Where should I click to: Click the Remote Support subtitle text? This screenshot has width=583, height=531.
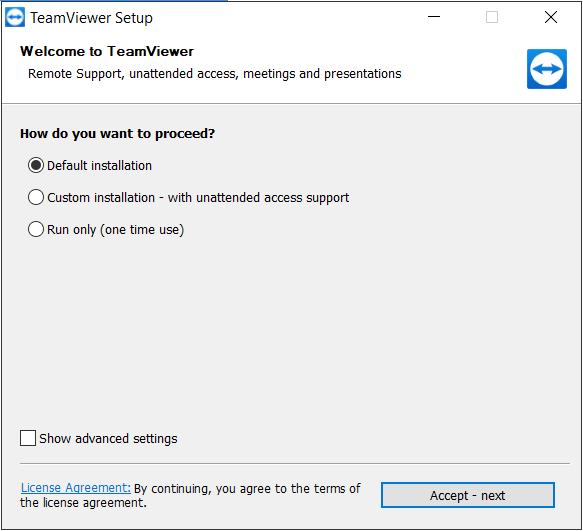pyautogui.click(x=215, y=74)
